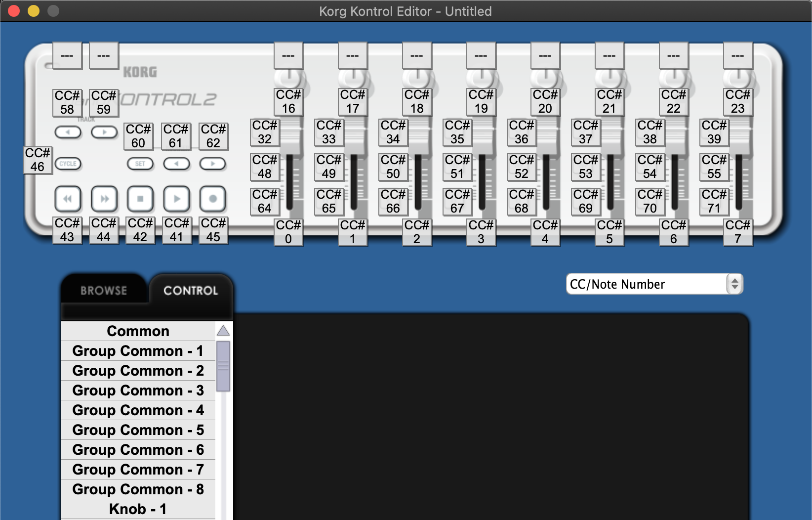Switch to the CONTROL tab

click(191, 290)
